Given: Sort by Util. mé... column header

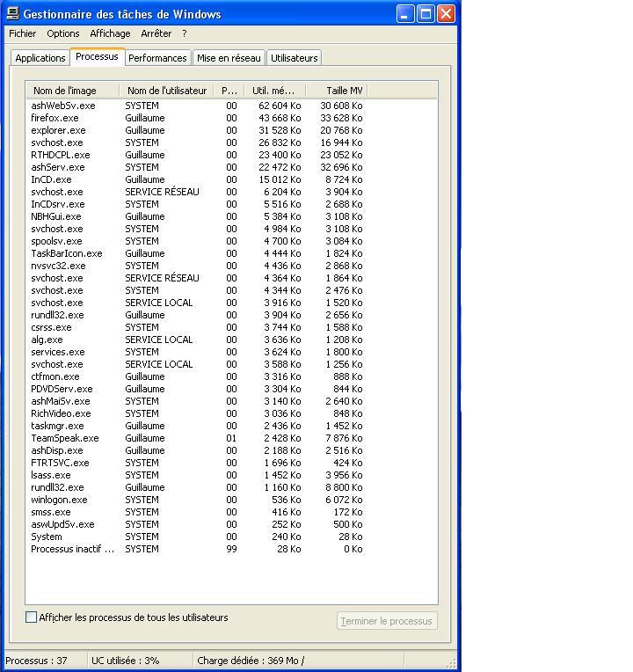Looking at the screenshot, I should 275,91.
